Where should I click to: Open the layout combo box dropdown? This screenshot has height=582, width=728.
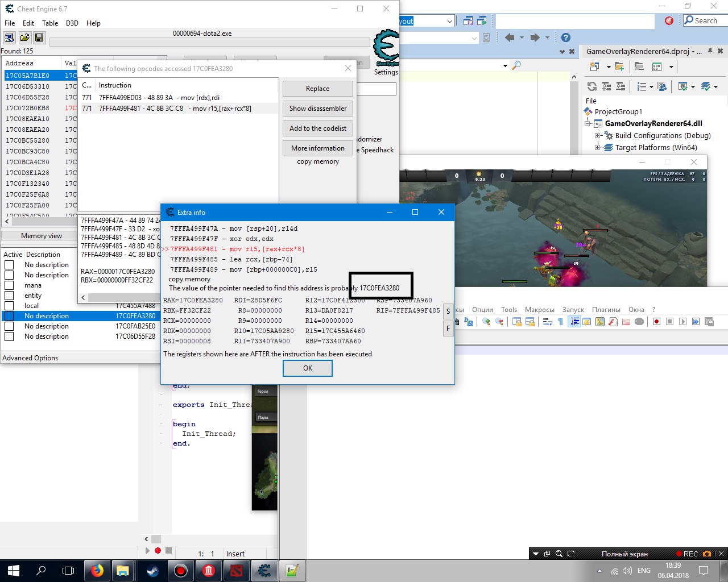coord(449,22)
